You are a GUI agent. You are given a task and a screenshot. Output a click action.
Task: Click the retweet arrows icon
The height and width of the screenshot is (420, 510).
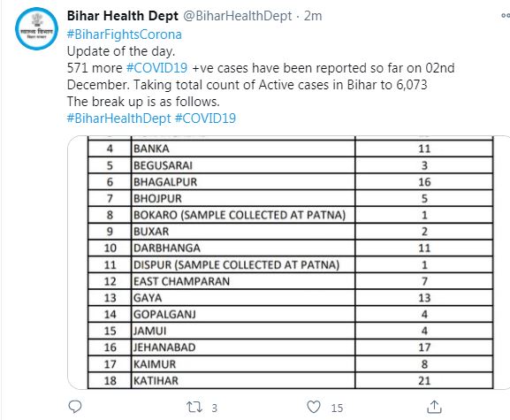pos(194,407)
